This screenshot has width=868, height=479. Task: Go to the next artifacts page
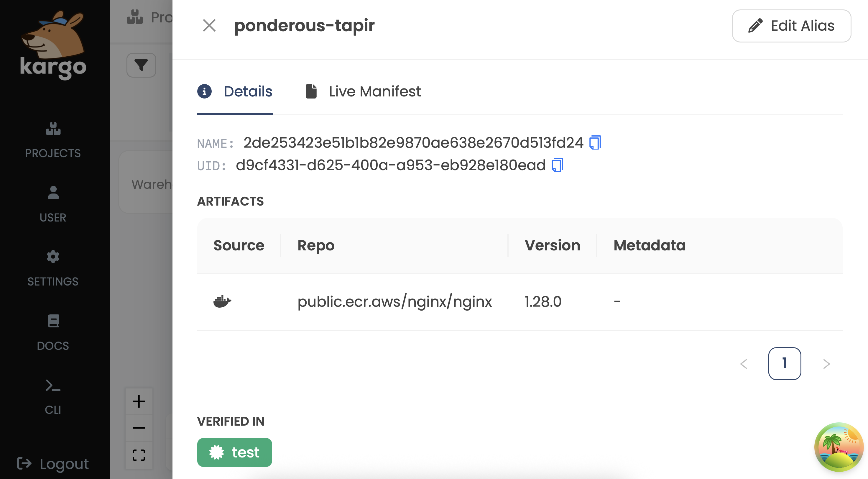pyautogui.click(x=826, y=364)
